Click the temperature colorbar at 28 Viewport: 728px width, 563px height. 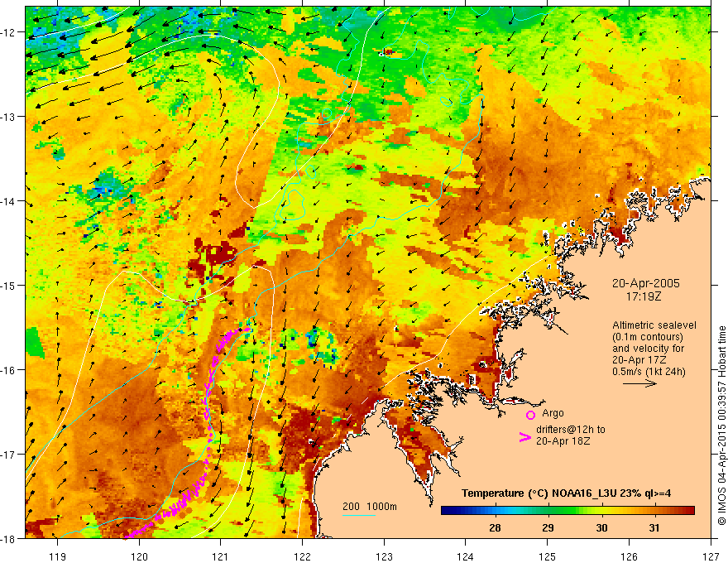click(x=495, y=510)
